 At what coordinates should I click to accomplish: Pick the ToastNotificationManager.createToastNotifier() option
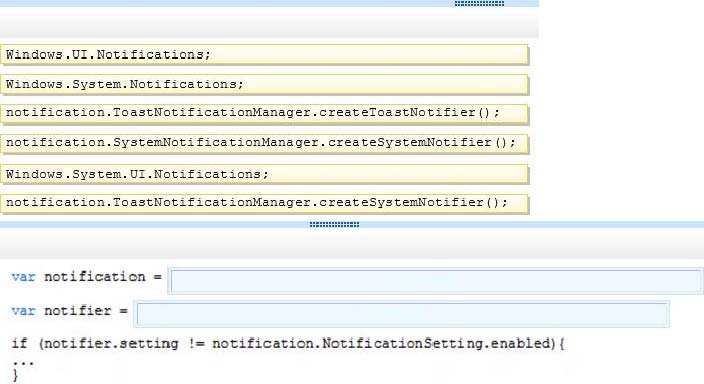[264, 115]
